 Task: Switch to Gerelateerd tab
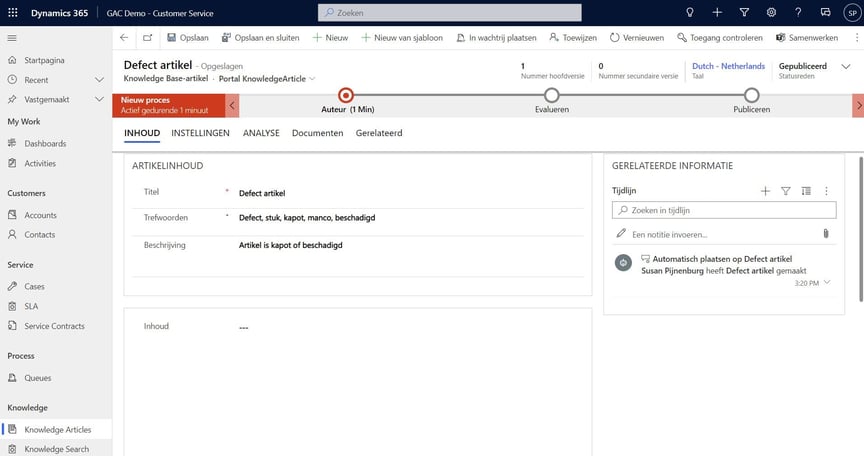coord(379,133)
